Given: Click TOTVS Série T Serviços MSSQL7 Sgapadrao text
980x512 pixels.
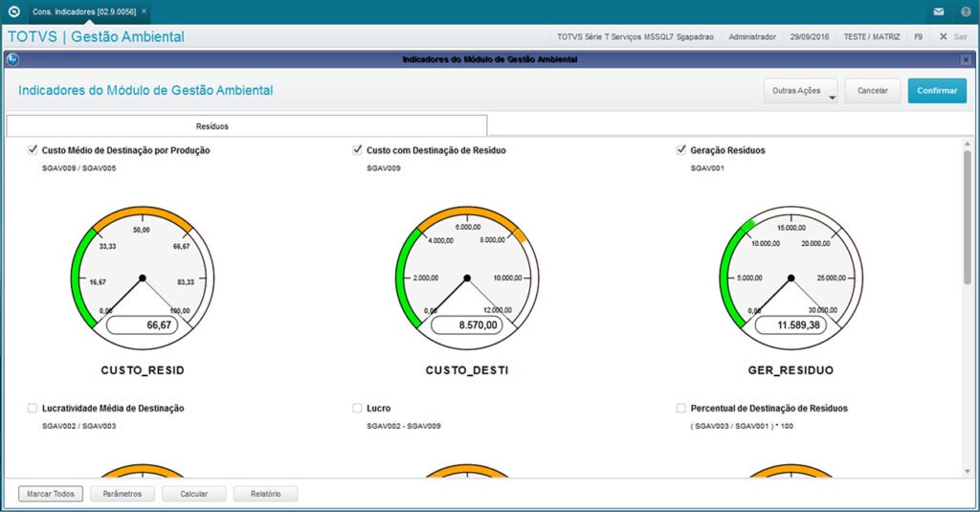Looking at the screenshot, I should pos(635,37).
